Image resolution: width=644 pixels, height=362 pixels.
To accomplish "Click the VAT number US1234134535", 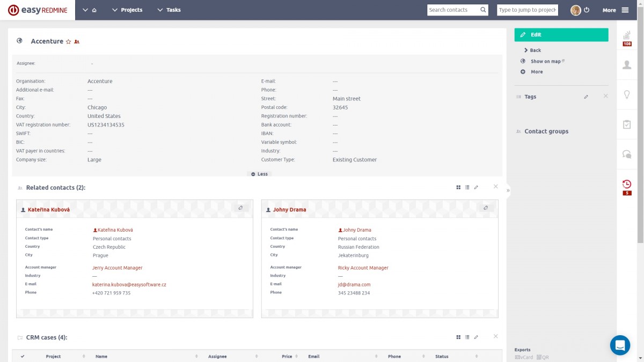I will pos(106,125).
